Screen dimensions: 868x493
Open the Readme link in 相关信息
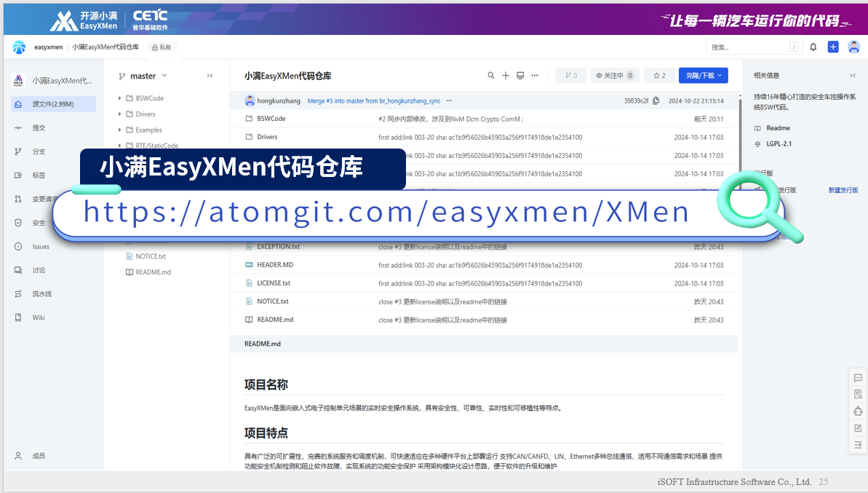(x=778, y=128)
